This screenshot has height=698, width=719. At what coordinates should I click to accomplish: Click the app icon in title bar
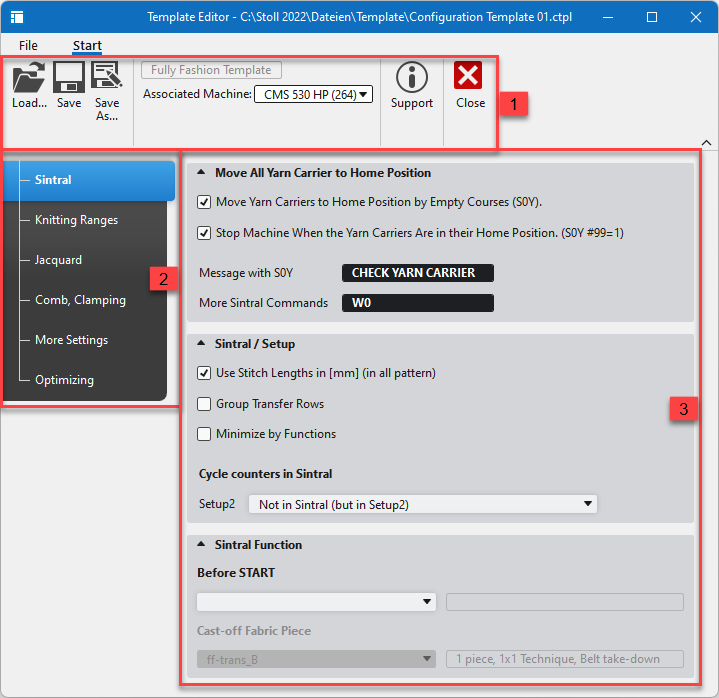click(17, 17)
